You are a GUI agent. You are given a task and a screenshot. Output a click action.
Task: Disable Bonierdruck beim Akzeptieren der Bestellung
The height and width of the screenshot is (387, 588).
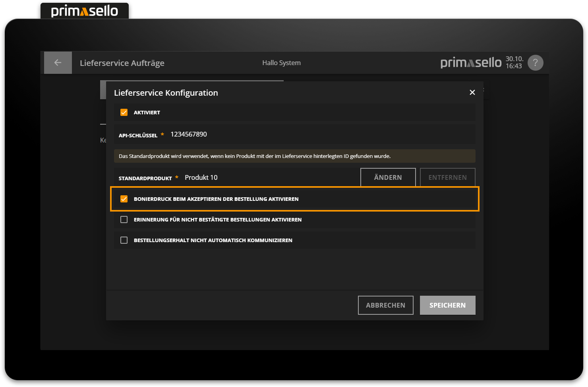[x=124, y=198]
